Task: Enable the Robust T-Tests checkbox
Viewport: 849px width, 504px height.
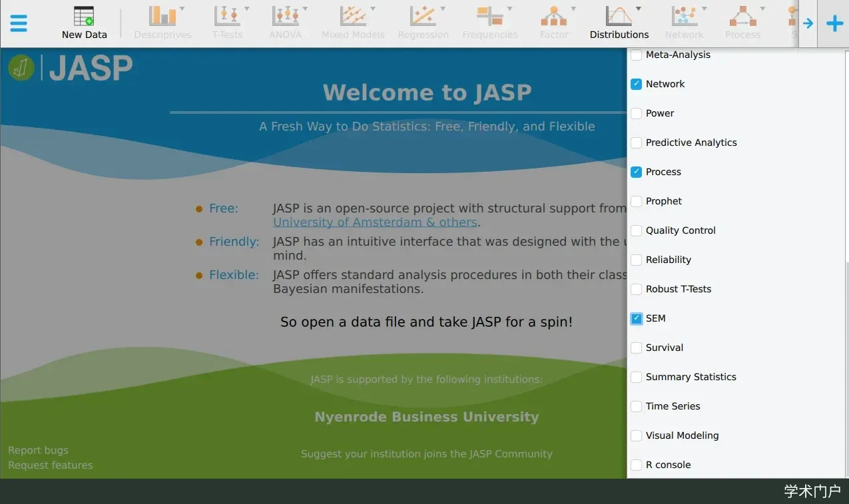Action: click(636, 289)
